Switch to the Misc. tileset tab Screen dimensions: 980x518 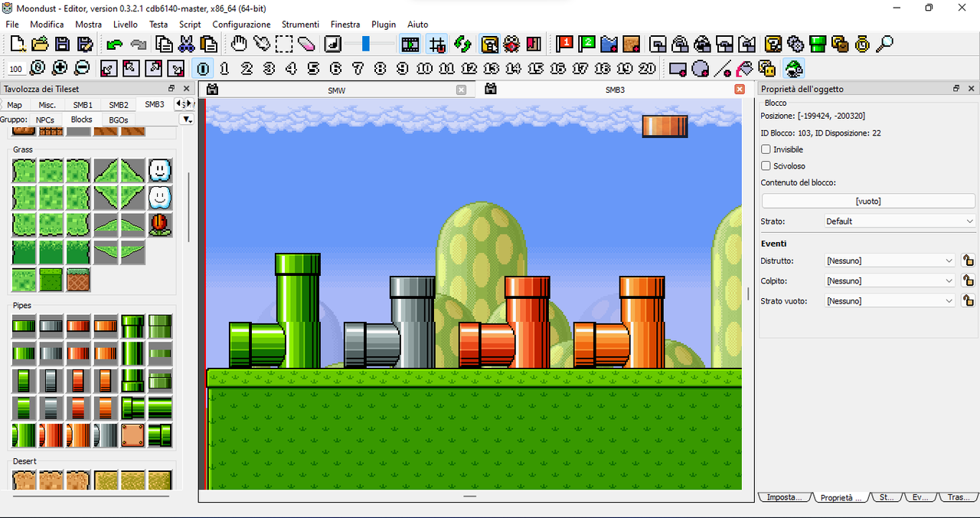(x=47, y=105)
